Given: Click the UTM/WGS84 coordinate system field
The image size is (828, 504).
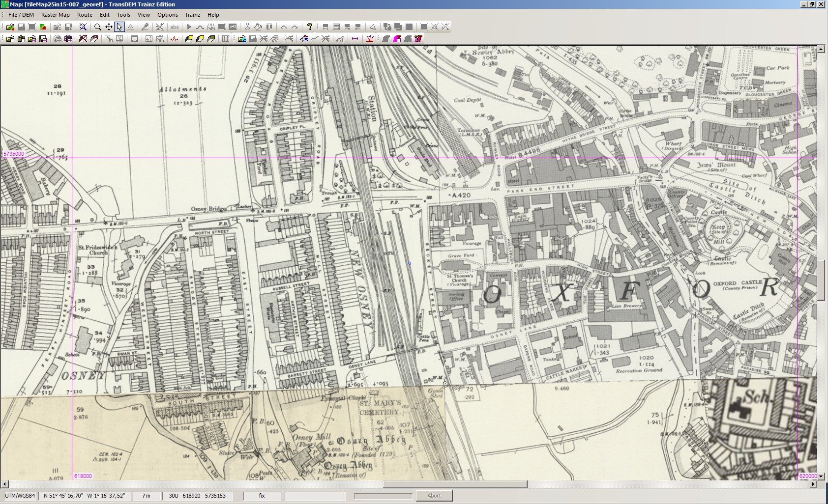Looking at the screenshot, I should click(x=20, y=496).
